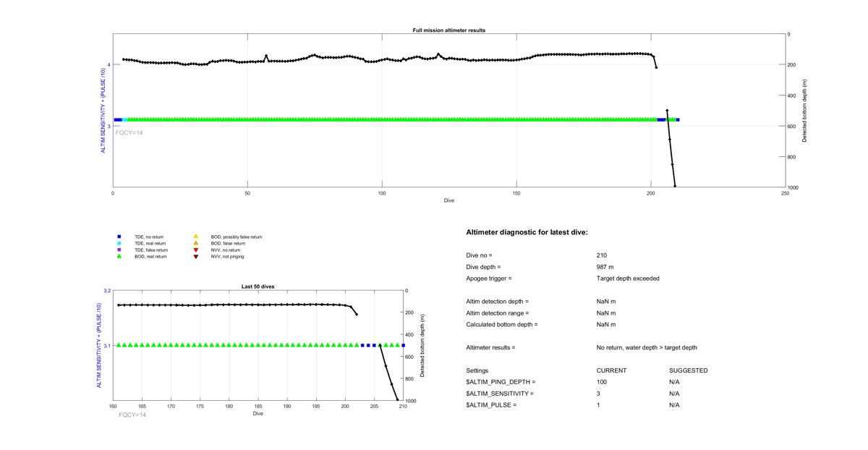This screenshot has height=450, width=868.
Task: Click the blue square TDE no return marker
Action: coord(119,237)
